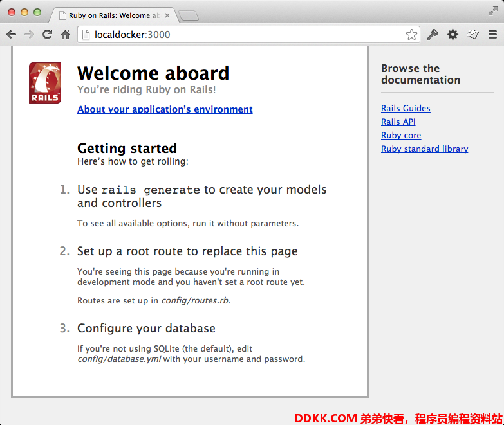Open the Ruby standard library link
The width and height of the screenshot is (504, 425).
(425, 149)
